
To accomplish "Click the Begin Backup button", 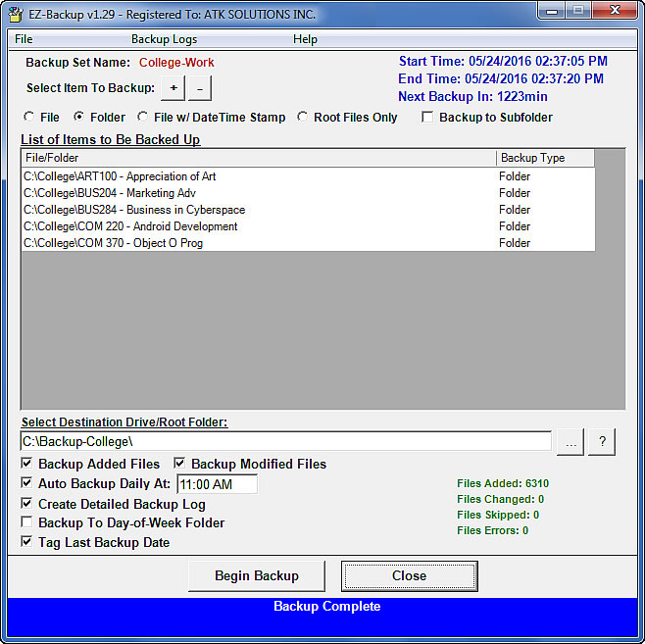I will tap(257, 575).
